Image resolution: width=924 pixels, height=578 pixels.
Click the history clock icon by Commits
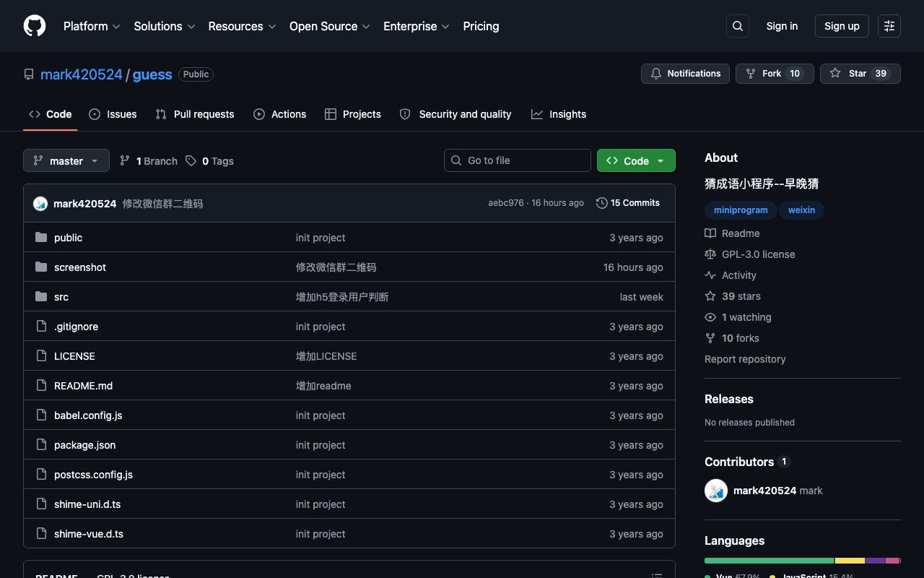point(601,203)
